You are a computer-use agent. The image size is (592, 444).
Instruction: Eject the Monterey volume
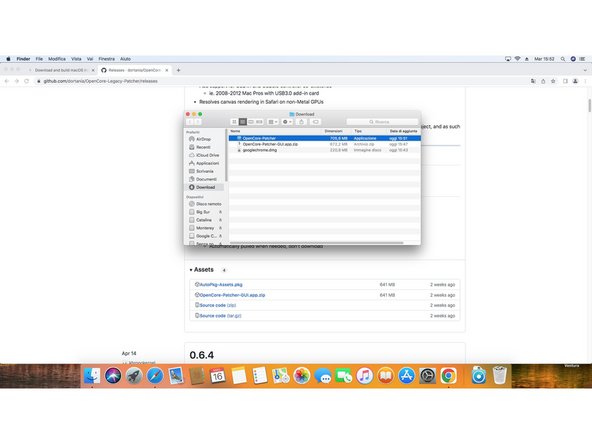(x=220, y=228)
